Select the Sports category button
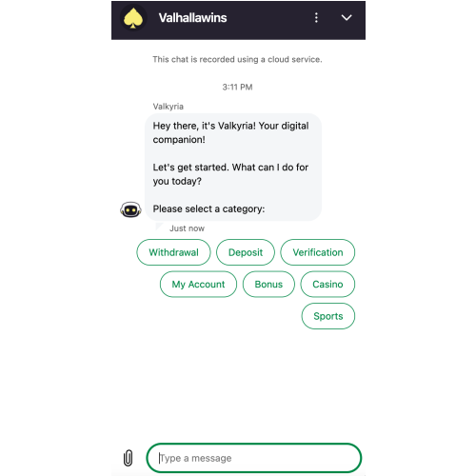The height and width of the screenshot is (476, 476). [x=327, y=316]
